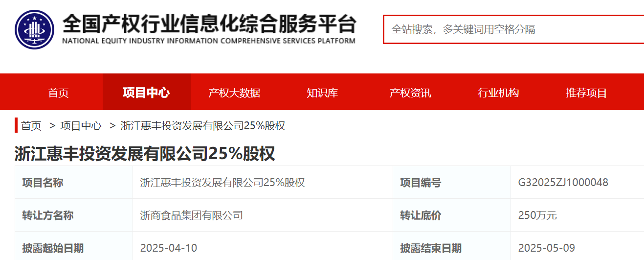644x260 pixels.
Task: Open the 知识库 navigation tab
Action: (322, 93)
